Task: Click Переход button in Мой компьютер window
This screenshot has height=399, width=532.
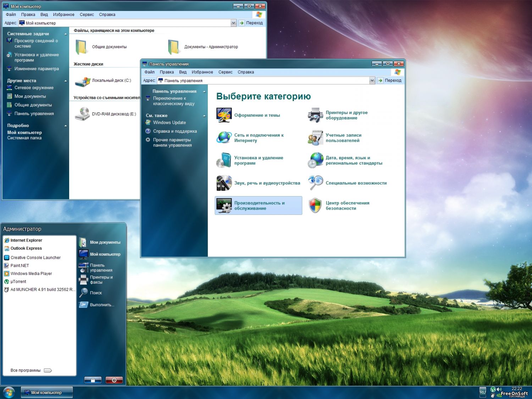Action: [251, 23]
